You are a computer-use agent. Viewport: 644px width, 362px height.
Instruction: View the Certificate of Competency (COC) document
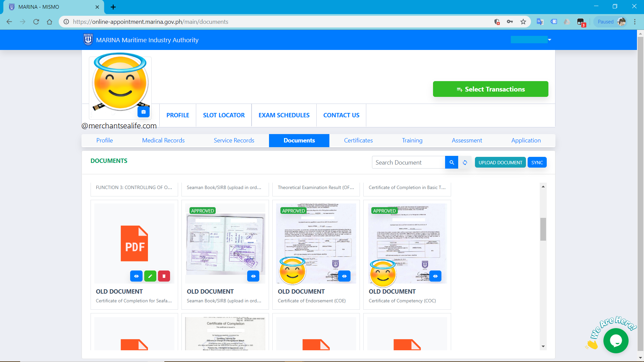pos(435,276)
